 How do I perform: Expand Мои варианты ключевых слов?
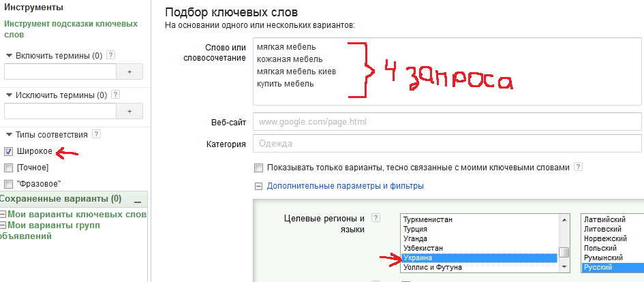coord(3,215)
